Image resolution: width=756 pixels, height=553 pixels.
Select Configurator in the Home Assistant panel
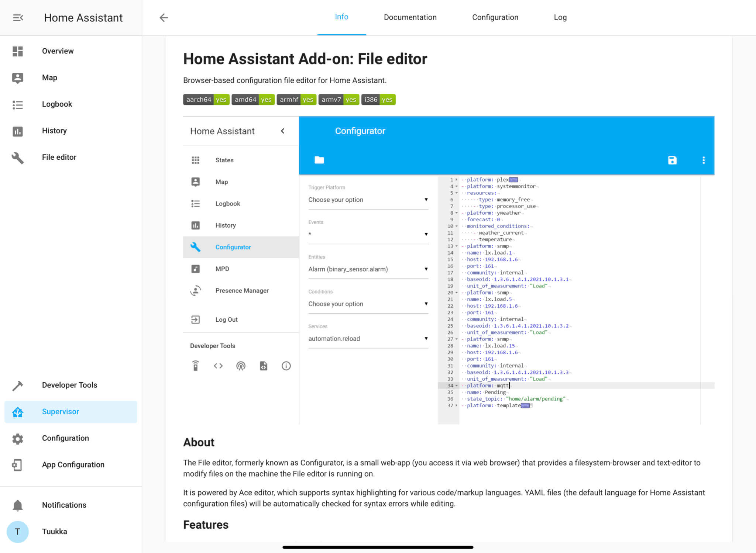[x=233, y=247]
